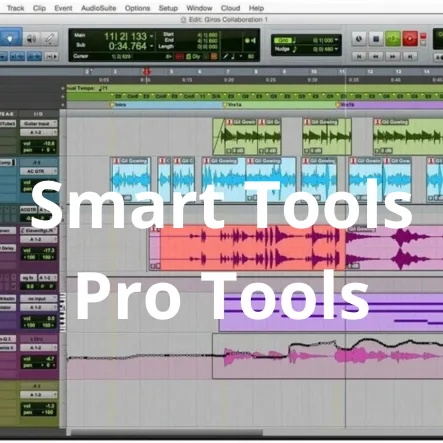The height and width of the screenshot is (443, 443).
Task: Open the Event menu
Action: pos(63,8)
